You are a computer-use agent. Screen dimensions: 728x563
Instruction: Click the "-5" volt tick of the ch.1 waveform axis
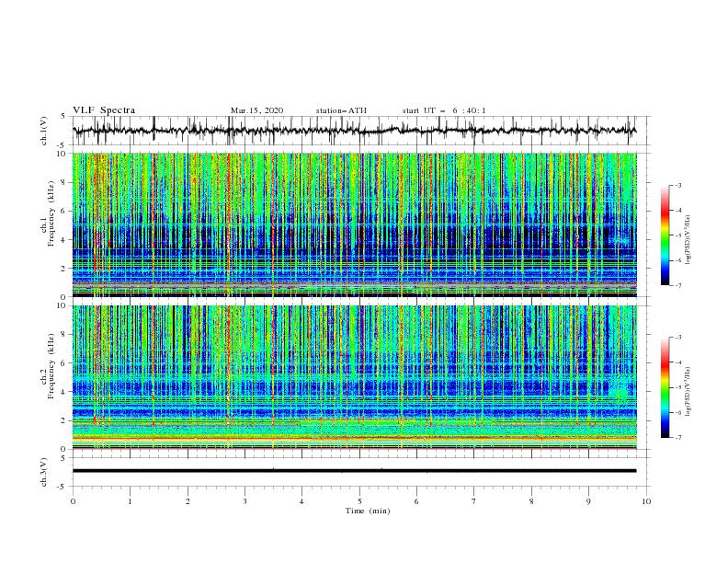pyautogui.click(x=63, y=145)
